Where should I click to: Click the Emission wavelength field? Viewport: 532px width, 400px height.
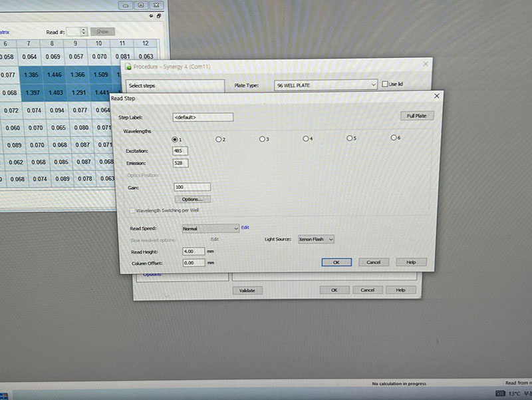180,163
